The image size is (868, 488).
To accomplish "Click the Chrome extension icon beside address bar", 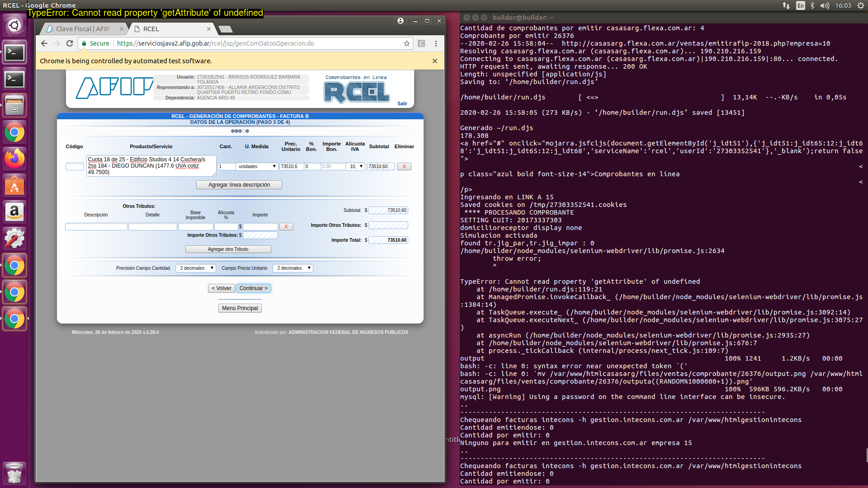I will point(421,43).
